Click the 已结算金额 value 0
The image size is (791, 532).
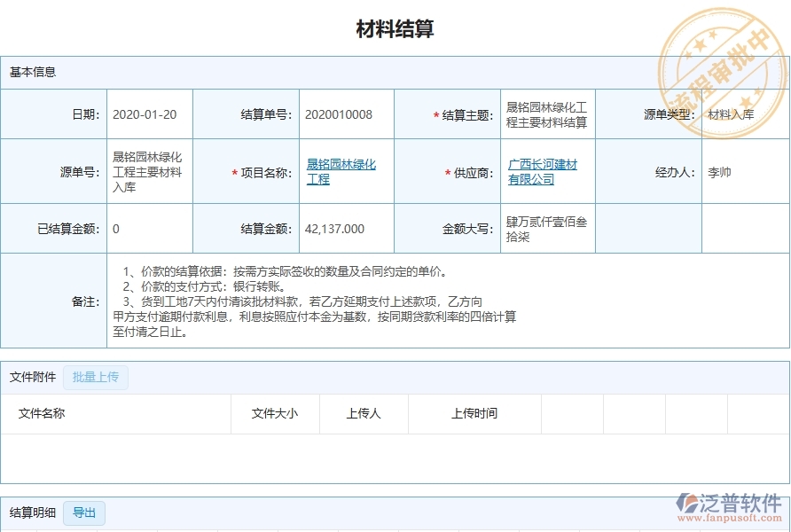(x=115, y=228)
